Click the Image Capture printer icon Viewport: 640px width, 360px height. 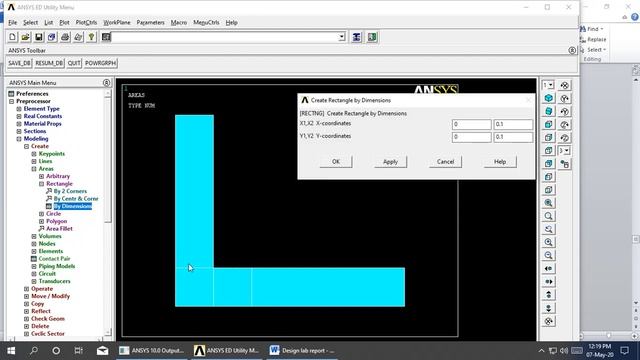coord(65,37)
